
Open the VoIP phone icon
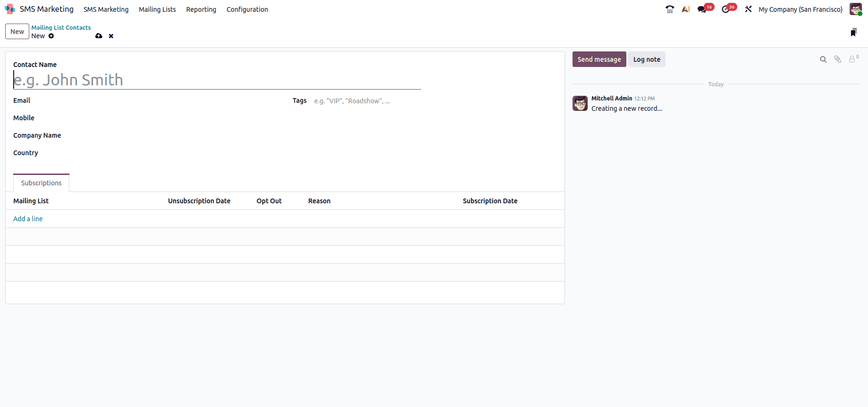tap(670, 9)
